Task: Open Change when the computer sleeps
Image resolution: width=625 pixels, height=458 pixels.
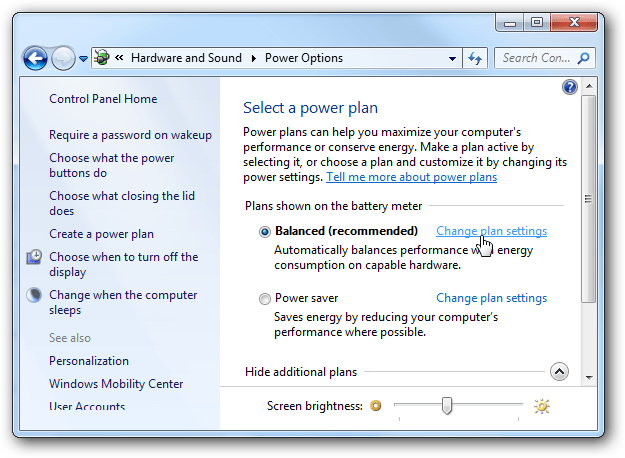Action: click(123, 302)
